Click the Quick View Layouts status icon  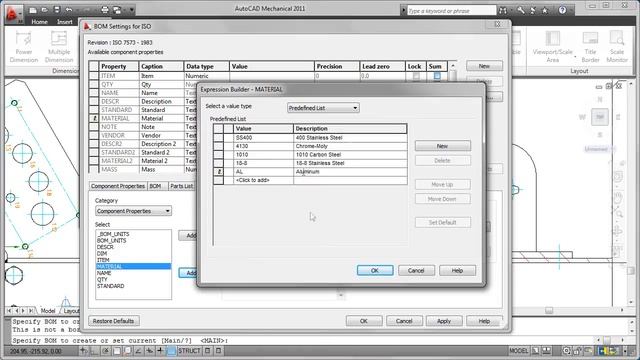[x=535, y=351]
